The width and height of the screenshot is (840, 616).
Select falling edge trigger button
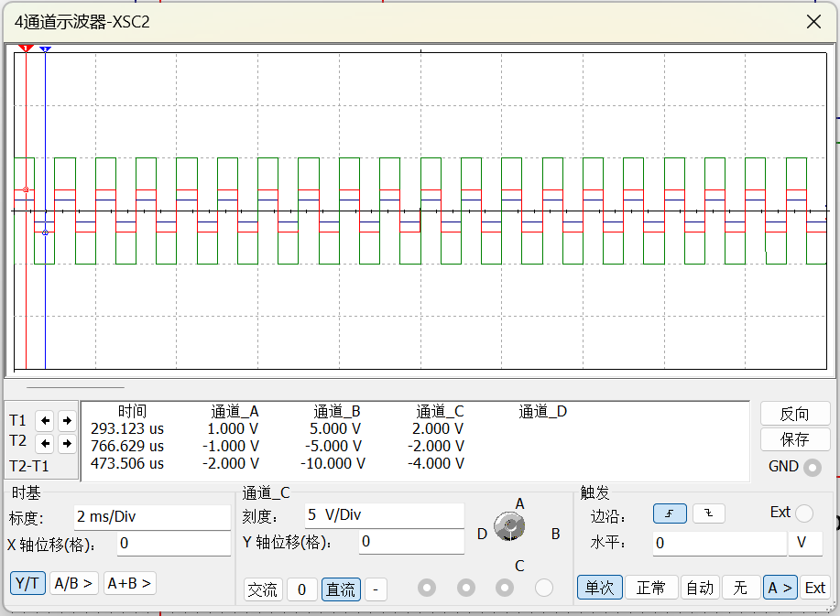click(709, 513)
